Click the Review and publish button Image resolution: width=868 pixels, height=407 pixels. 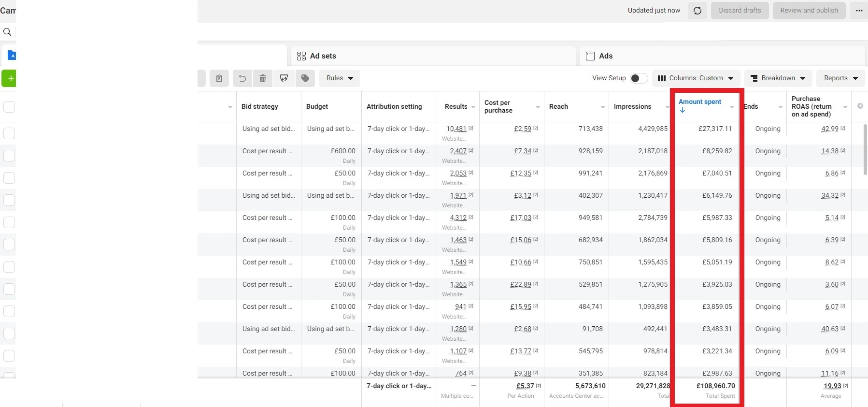point(809,11)
